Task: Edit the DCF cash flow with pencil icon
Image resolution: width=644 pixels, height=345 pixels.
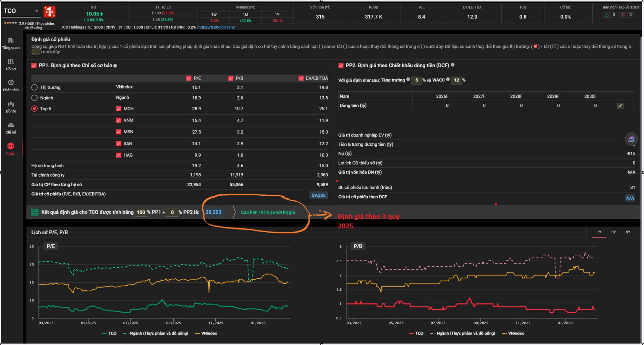Action: (620, 106)
